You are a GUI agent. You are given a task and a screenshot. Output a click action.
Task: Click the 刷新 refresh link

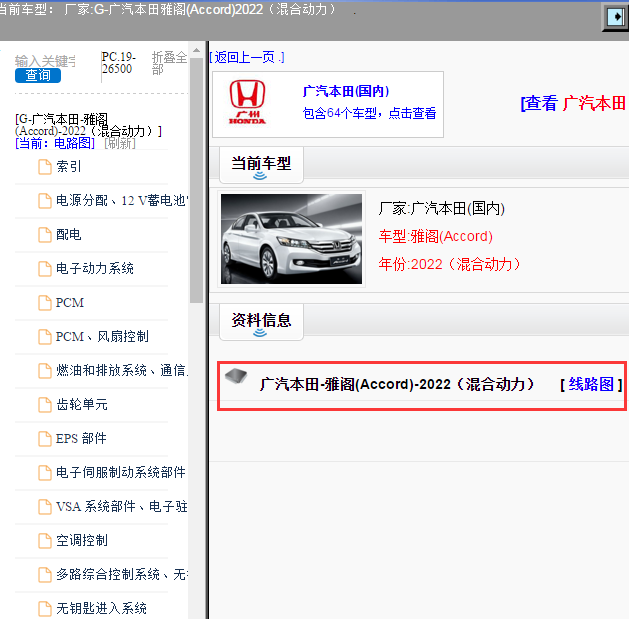pos(120,143)
